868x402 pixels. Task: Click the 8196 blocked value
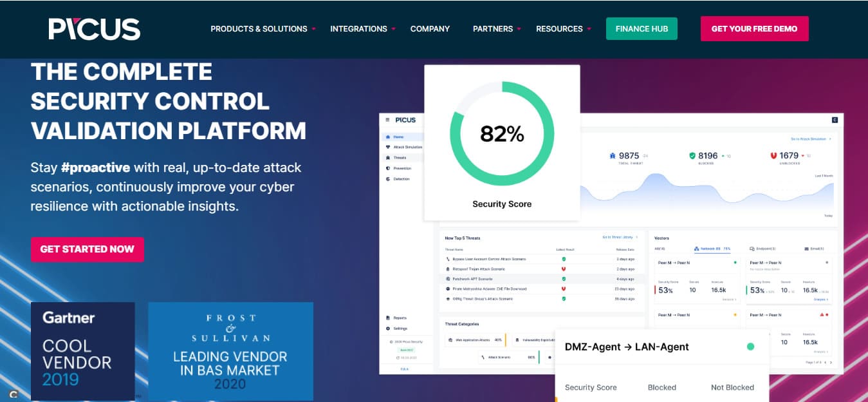coord(708,156)
